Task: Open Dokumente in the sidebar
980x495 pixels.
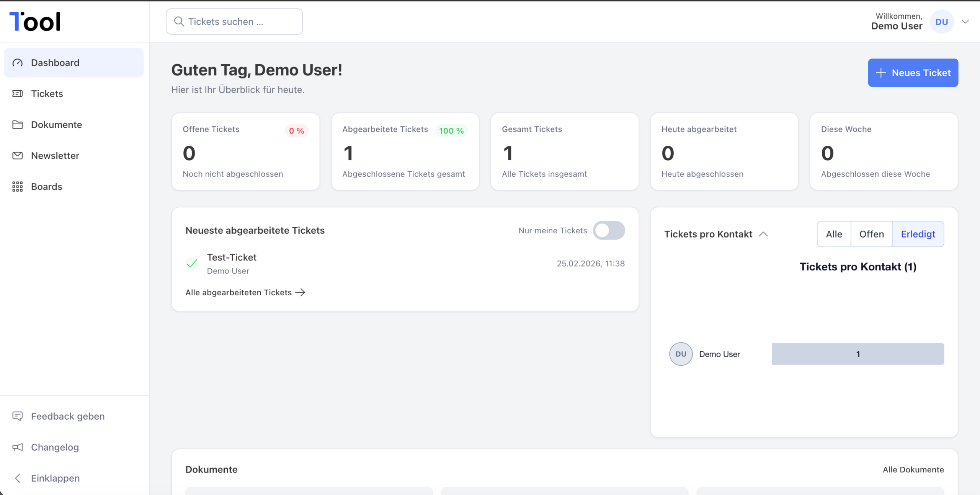Action: tap(74, 125)
